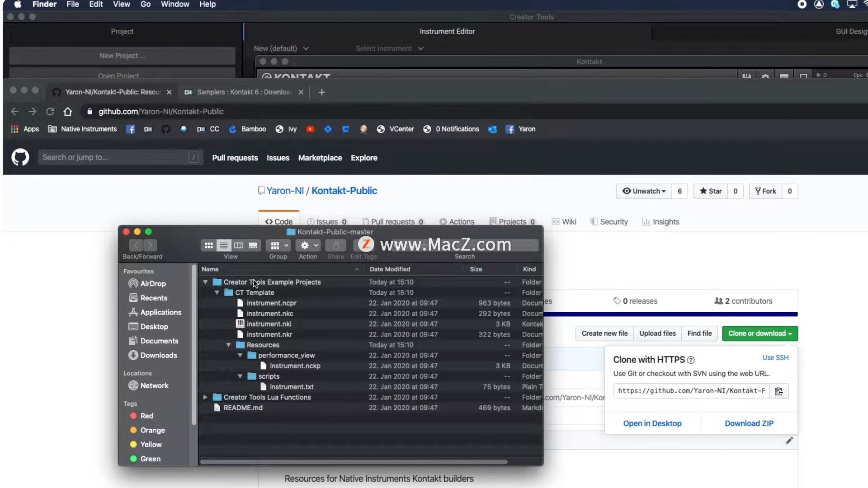Open the VCenter bookmark

[396, 129]
